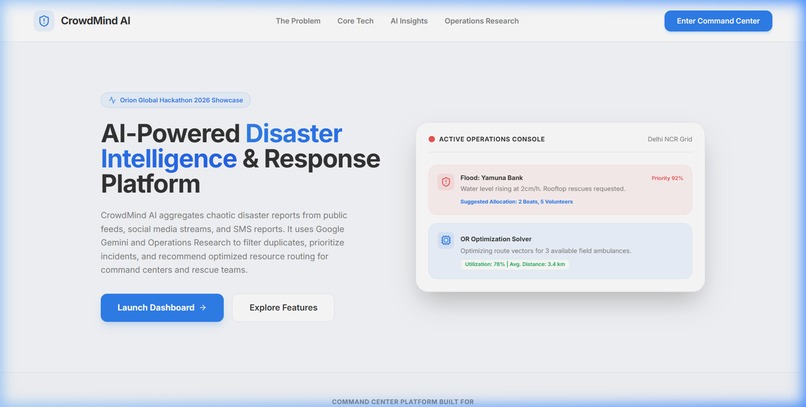The height and width of the screenshot is (407, 806).
Task: Click the shield alert icon on the Flood card
Action: tap(446, 182)
